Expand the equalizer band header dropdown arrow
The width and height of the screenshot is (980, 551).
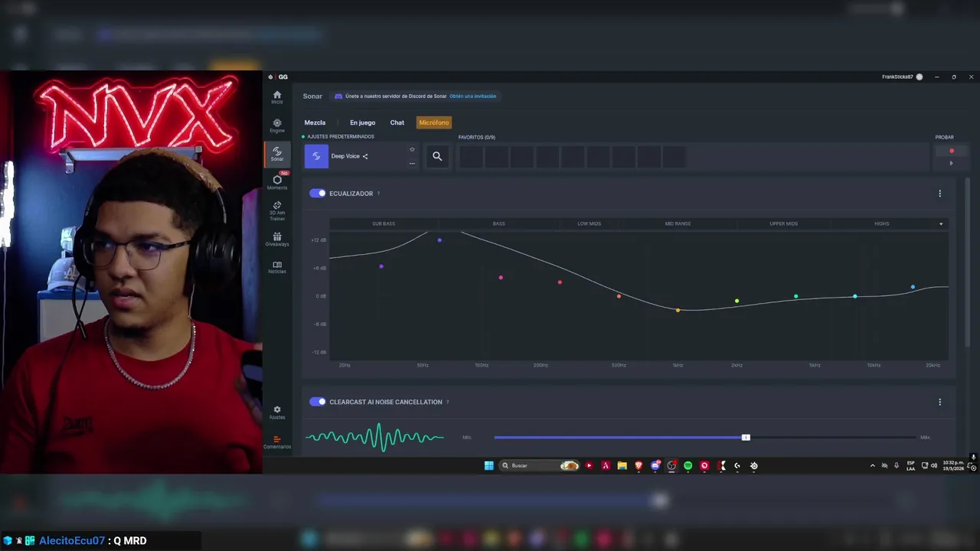pyautogui.click(x=941, y=223)
